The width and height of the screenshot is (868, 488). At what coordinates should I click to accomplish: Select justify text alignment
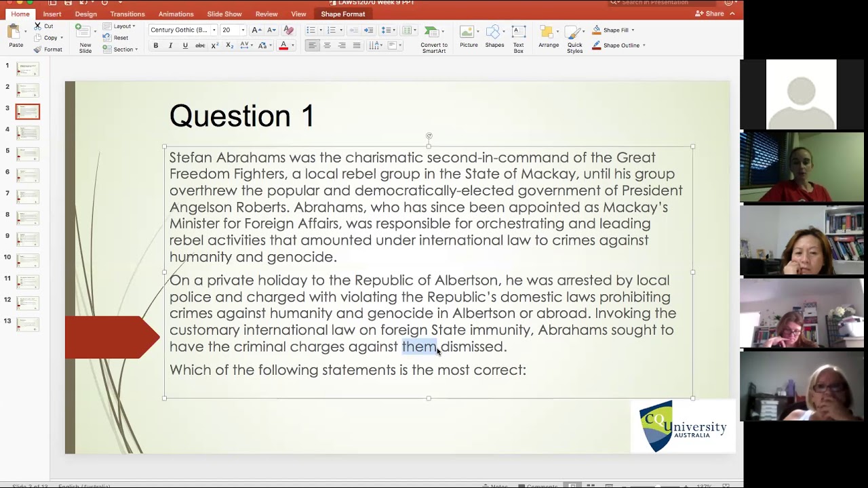coord(357,45)
